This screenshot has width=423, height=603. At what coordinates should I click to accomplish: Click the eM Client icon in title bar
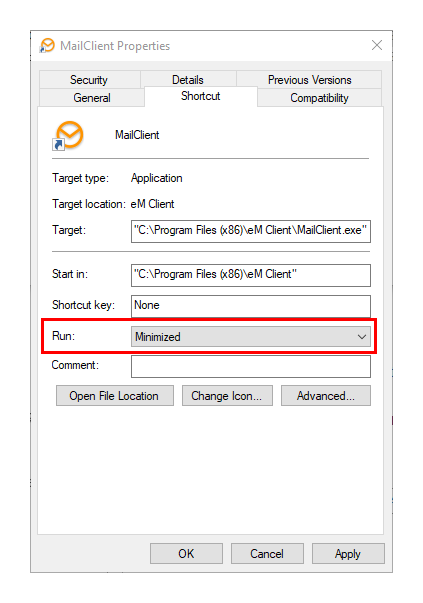(47, 46)
